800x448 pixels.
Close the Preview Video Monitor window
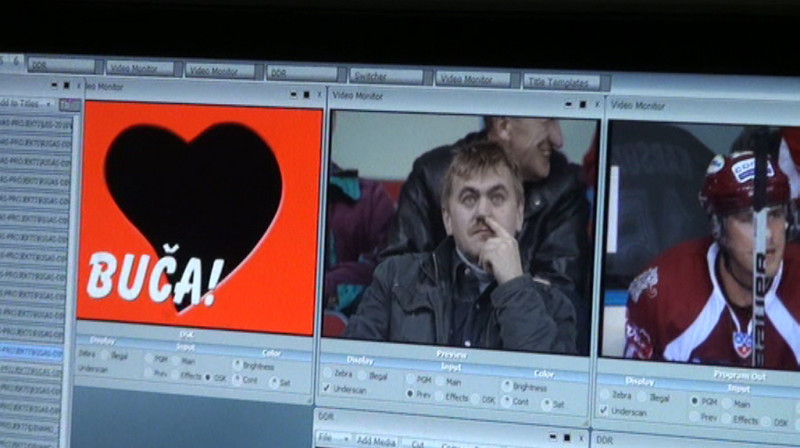[x=597, y=105]
